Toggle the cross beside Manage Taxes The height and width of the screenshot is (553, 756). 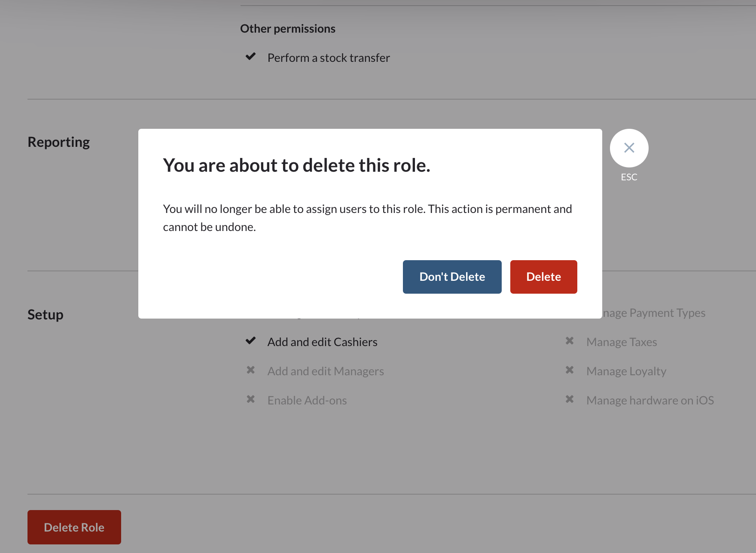click(570, 340)
